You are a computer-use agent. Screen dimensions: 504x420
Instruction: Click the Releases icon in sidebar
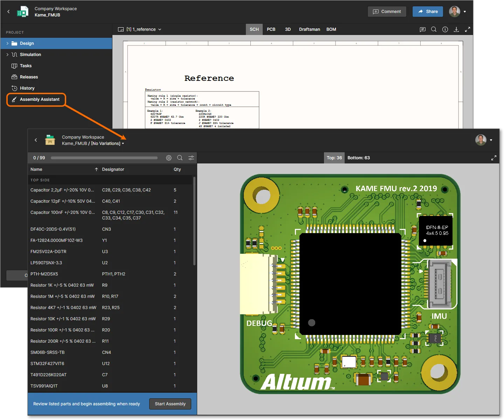pyautogui.click(x=14, y=77)
